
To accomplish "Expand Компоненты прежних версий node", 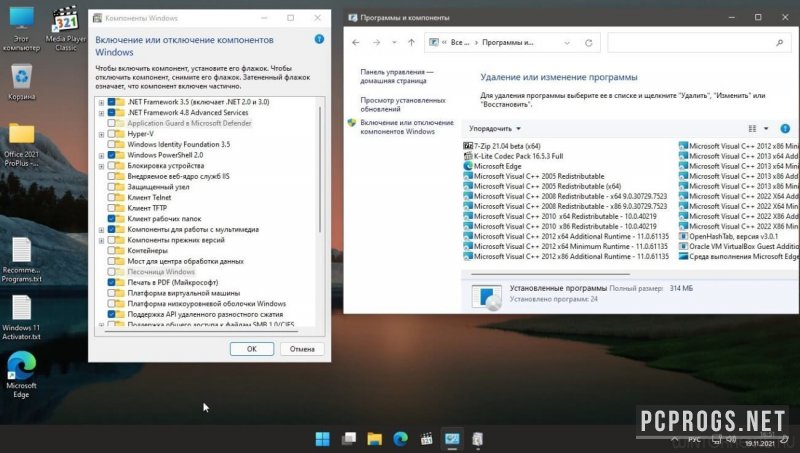I will pyautogui.click(x=101, y=240).
